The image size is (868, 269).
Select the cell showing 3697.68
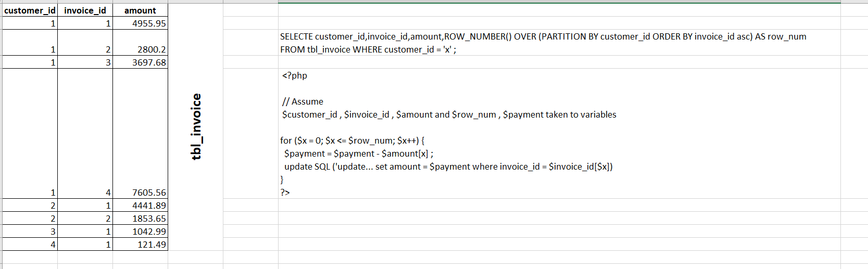click(x=140, y=62)
